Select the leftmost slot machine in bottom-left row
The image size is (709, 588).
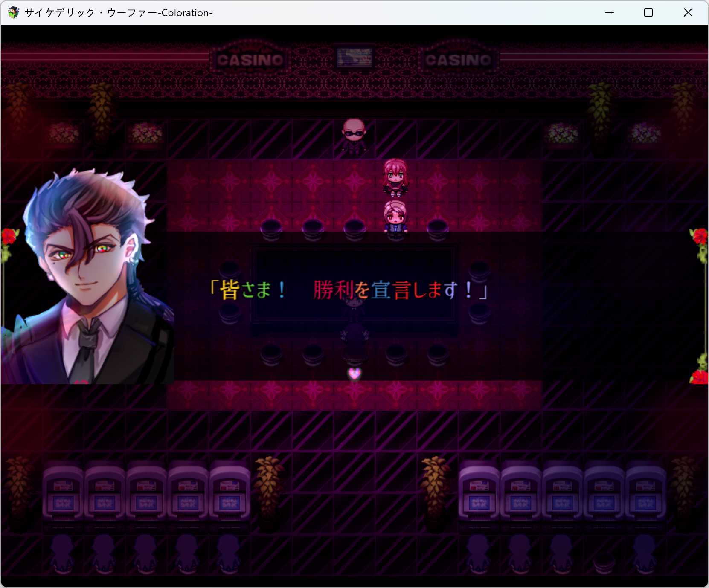pos(63,492)
